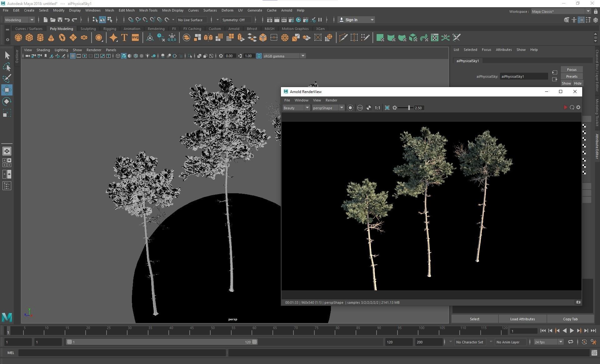Toggle smooth shade all in viewport toolbar

[124, 56]
